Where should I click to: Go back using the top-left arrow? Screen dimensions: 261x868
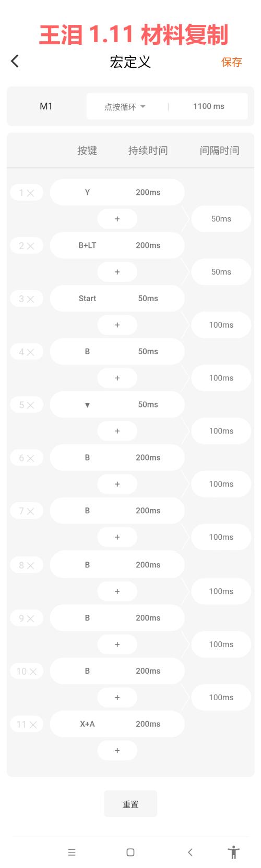(x=15, y=61)
